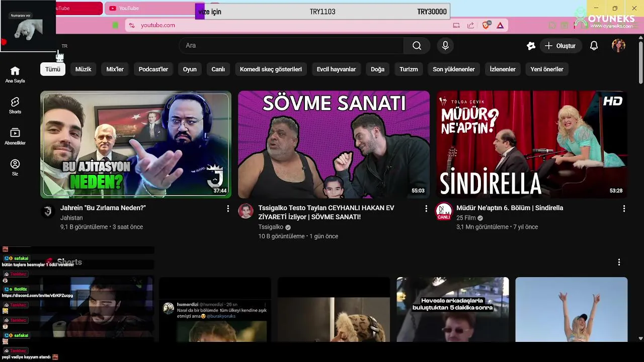Focus the Ara search field
This screenshot has width=644, height=362.
pyautogui.click(x=291, y=46)
